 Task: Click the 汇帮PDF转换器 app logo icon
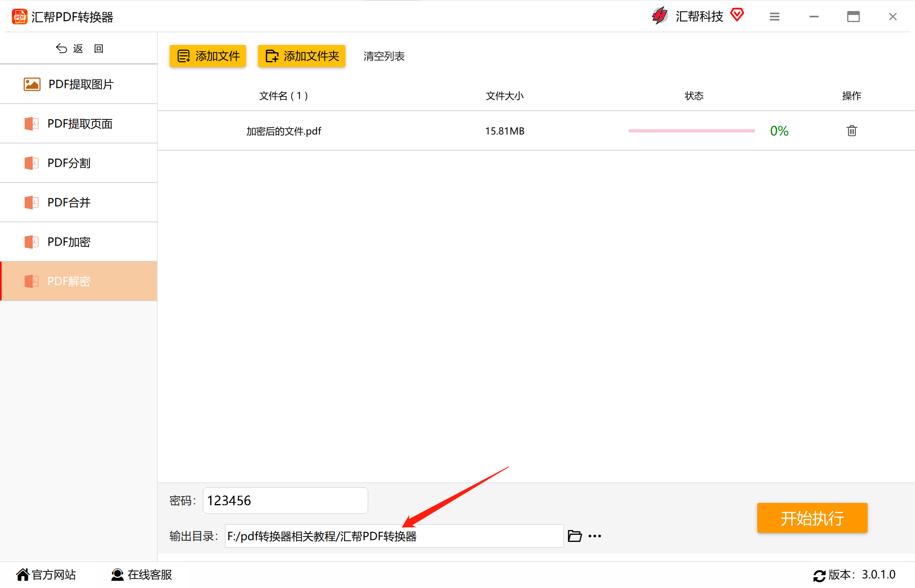click(19, 17)
